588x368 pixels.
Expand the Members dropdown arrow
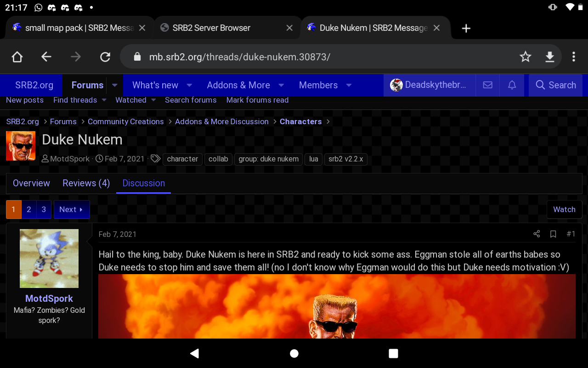tap(349, 85)
